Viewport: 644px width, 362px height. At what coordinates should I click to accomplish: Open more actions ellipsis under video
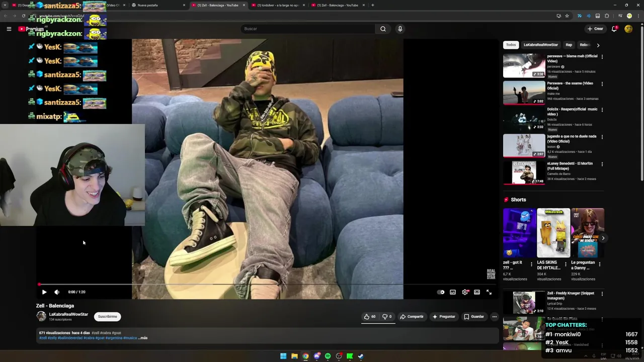coord(495,317)
